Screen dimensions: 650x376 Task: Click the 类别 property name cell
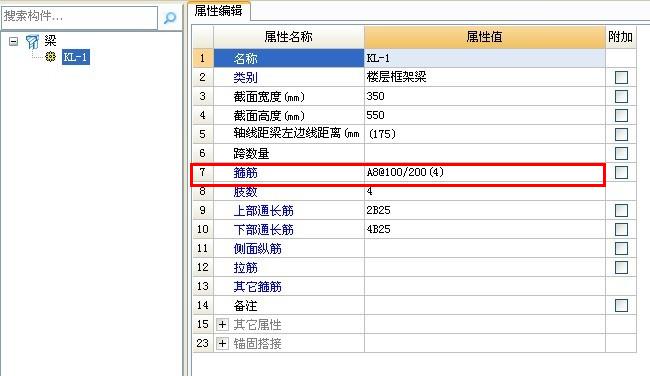point(289,77)
